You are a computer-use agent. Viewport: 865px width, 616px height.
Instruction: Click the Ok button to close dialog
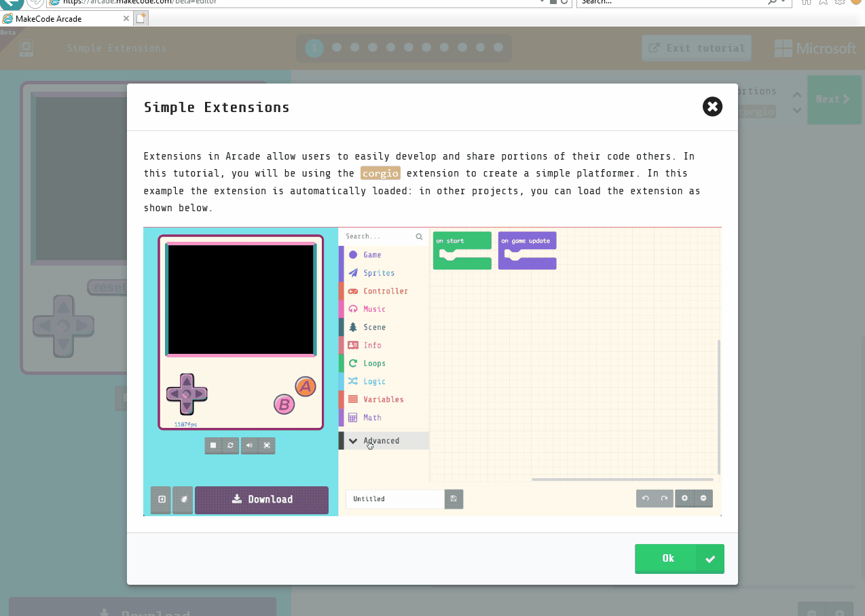(x=679, y=558)
